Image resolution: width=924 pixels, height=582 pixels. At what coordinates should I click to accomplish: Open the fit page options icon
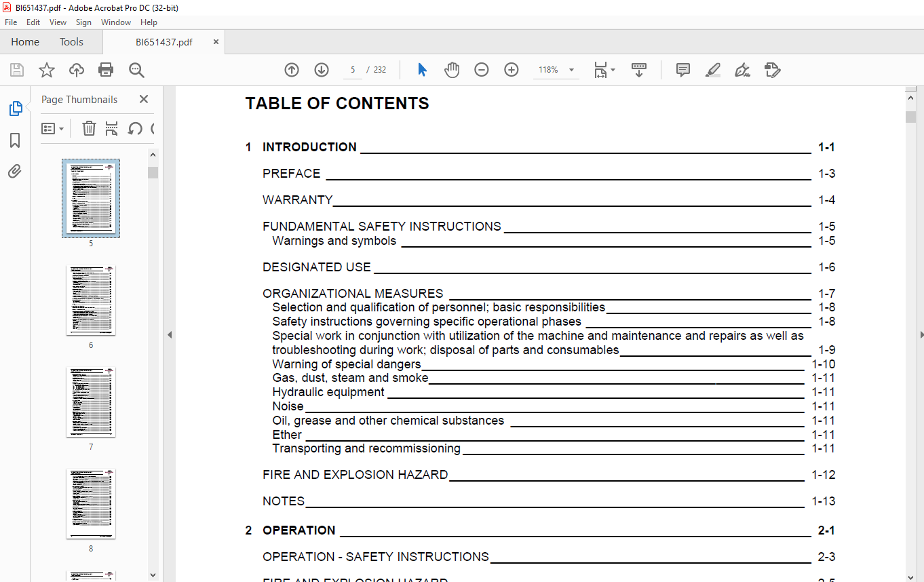tap(604, 70)
